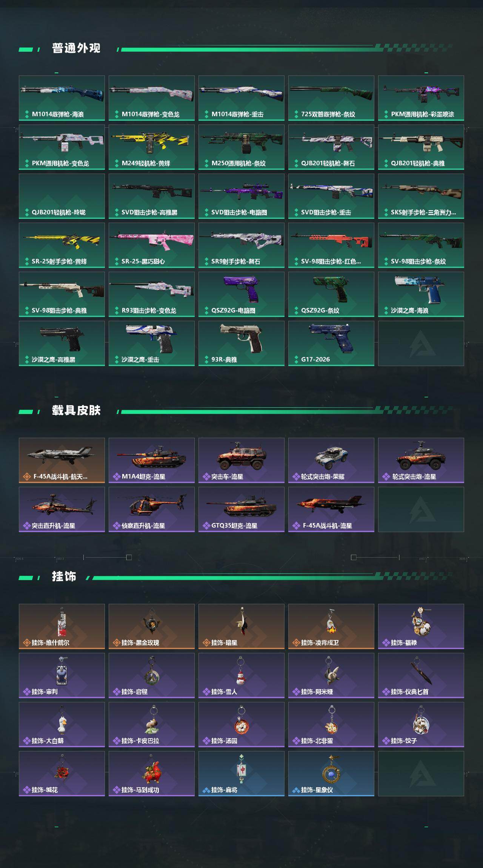Click the SVD狙击步枪-电路图 purple rifle
This screenshot has height=868, width=483.
[241, 196]
